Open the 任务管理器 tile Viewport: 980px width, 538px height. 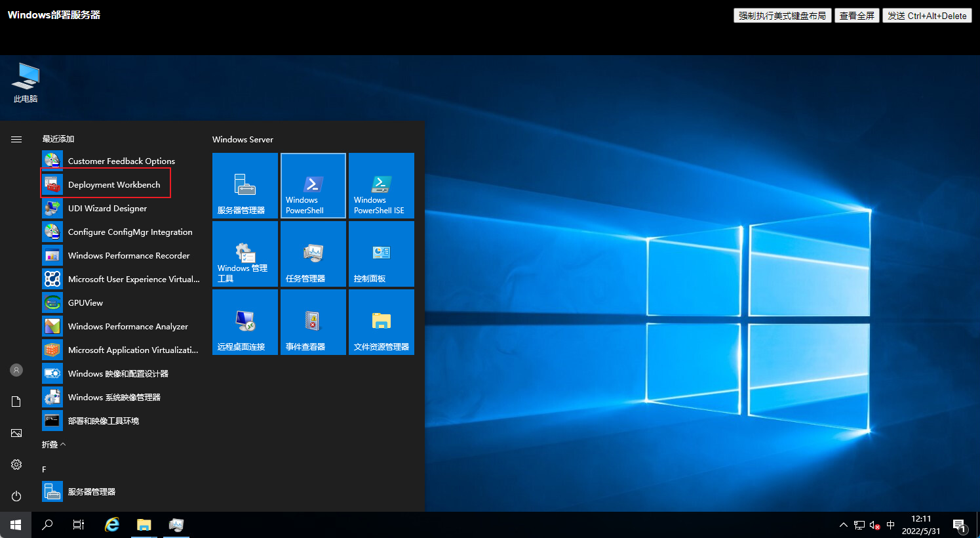pyautogui.click(x=313, y=254)
